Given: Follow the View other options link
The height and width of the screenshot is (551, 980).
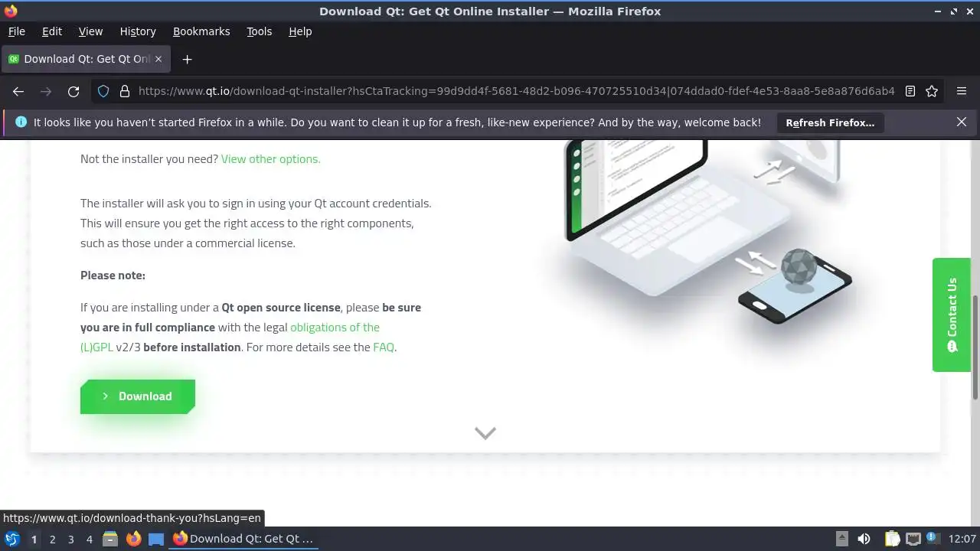Looking at the screenshot, I should click(x=271, y=159).
